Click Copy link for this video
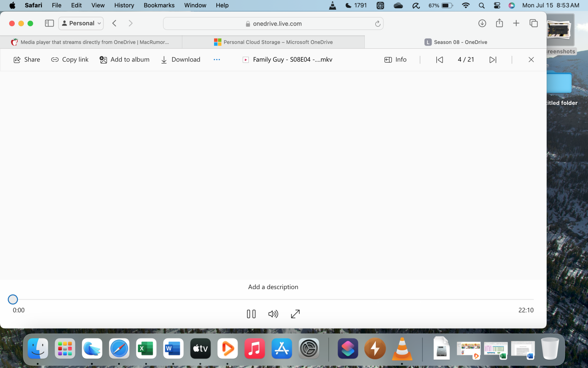The width and height of the screenshot is (588, 368). tap(70, 60)
